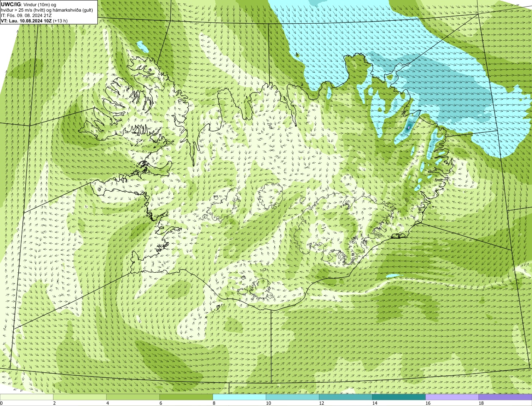Pick the 12–14 m/s teal legend swatch

click(x=346, y=397)
